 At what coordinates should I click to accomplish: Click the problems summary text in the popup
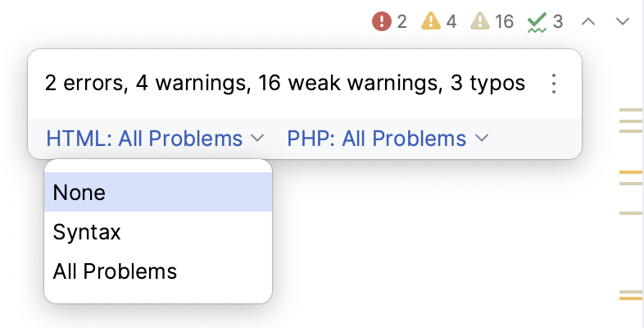point(284,84)
